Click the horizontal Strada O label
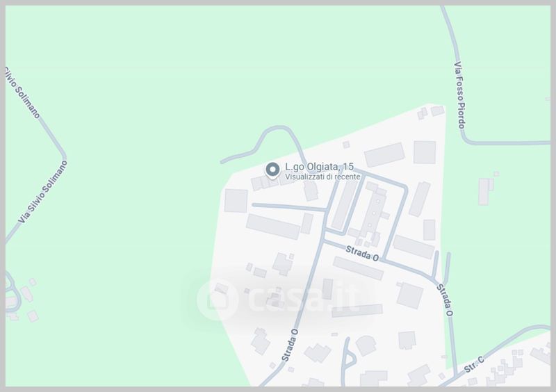This screenshot has width=556, height=392. click(362, 254)
